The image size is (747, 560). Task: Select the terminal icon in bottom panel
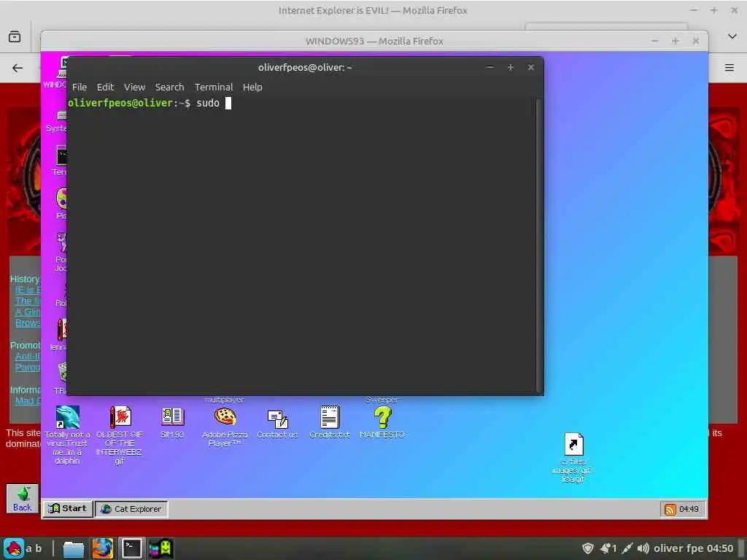click(131, 548)
